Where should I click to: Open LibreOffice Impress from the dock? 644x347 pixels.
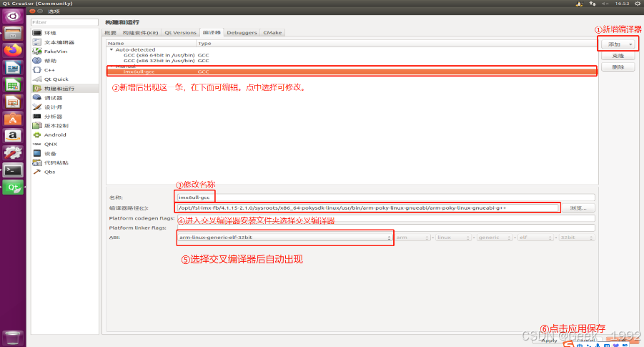pyautogui.click(x=13, y=102)
